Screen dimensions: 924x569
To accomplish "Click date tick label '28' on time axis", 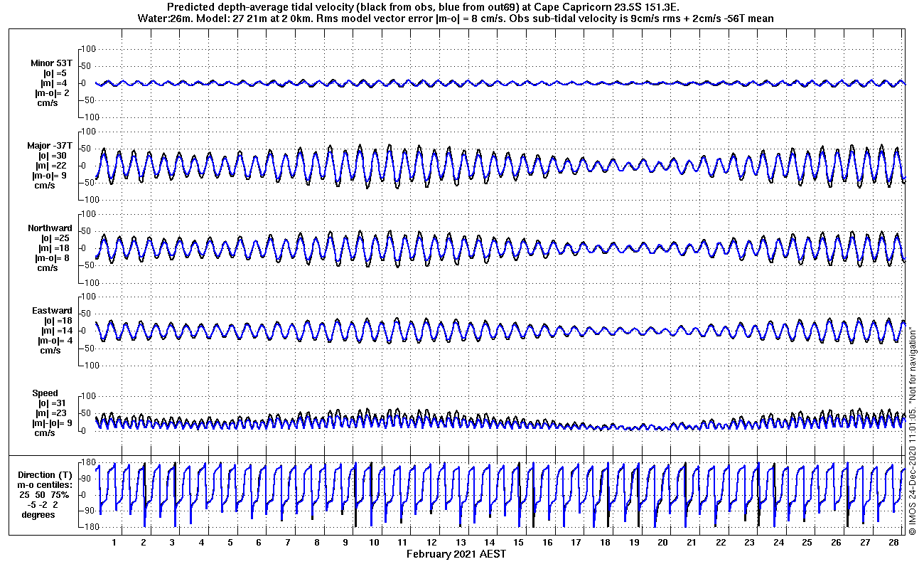I will pyautogui.click(x=893, y=543).
